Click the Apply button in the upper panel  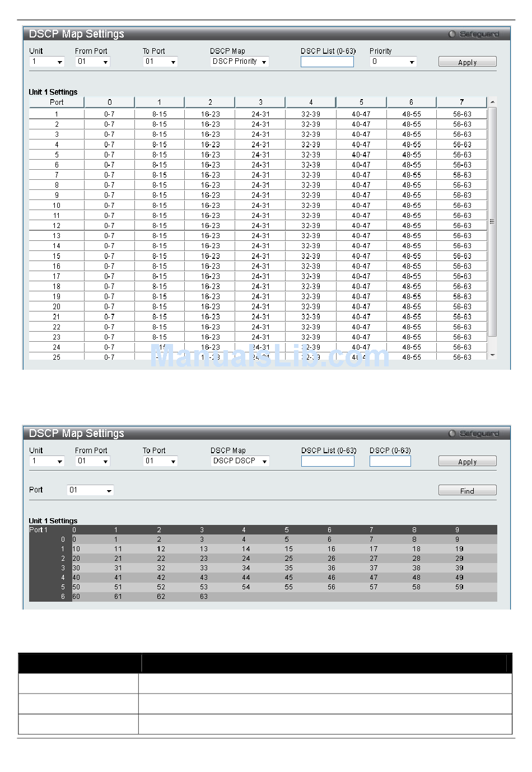tap(467, 62)
